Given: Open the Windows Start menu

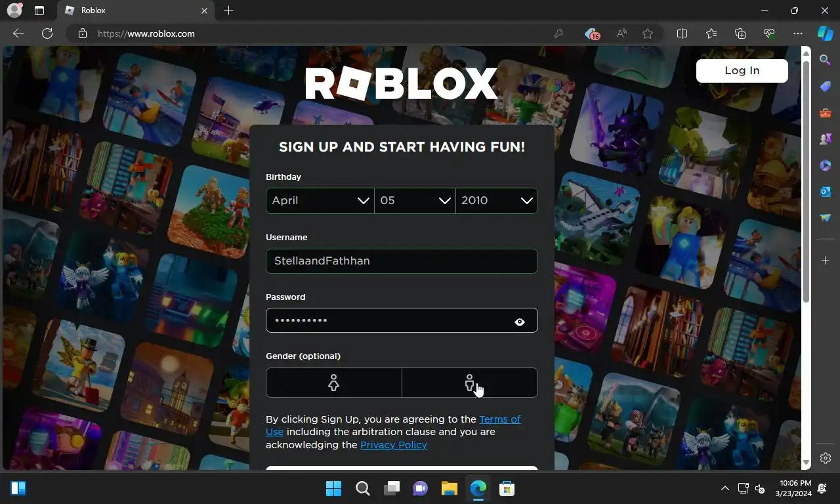Looking at the screenshot, I should [333, 488].
